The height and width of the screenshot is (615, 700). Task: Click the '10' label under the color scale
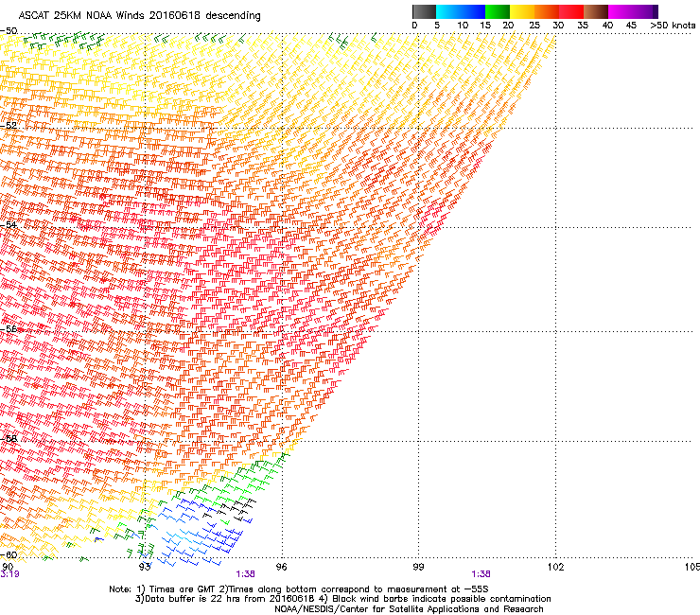[463, 26]
